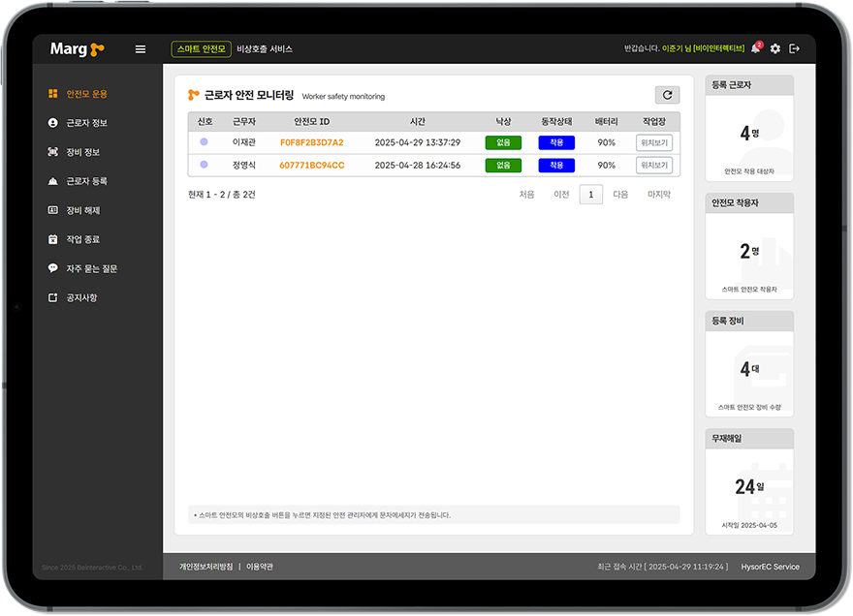Screen dimensions: 853x616
Task: Select the 안전모 운용 menu item
Action: (x=86, y=94)
